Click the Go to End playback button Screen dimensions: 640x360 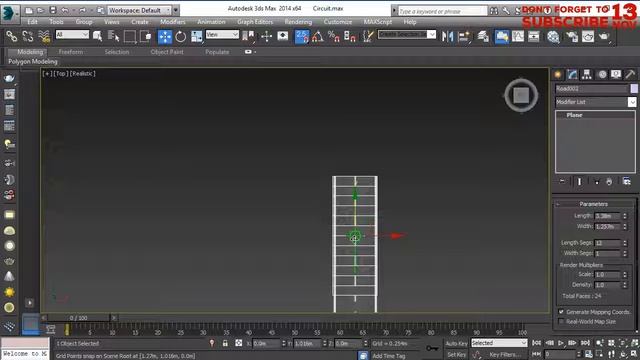tap(585, 343)
